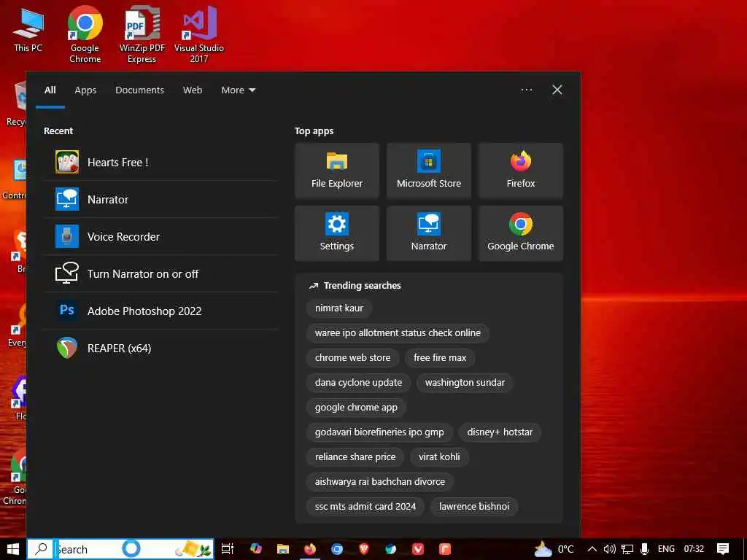Open Task View on the taskbar

228,549
